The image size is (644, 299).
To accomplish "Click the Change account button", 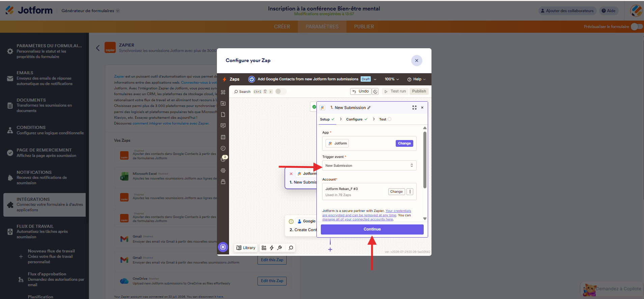I will pos(396,192).
